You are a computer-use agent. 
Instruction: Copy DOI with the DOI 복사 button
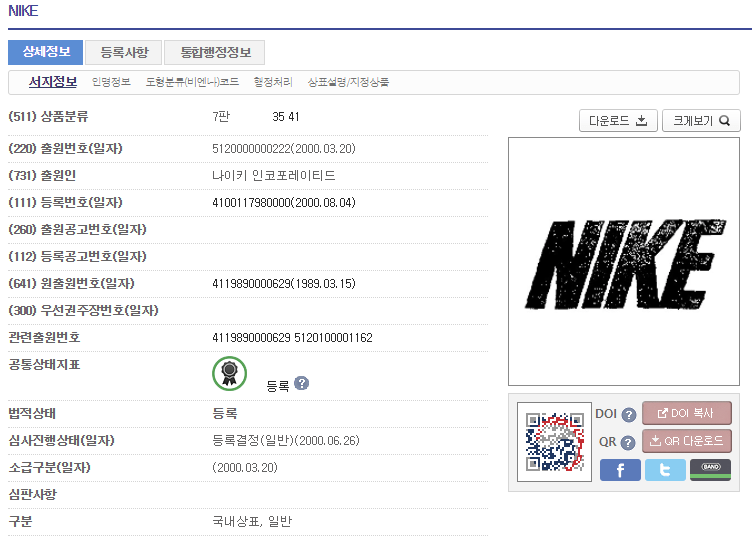pyautogui.click(x=687, y=414)
